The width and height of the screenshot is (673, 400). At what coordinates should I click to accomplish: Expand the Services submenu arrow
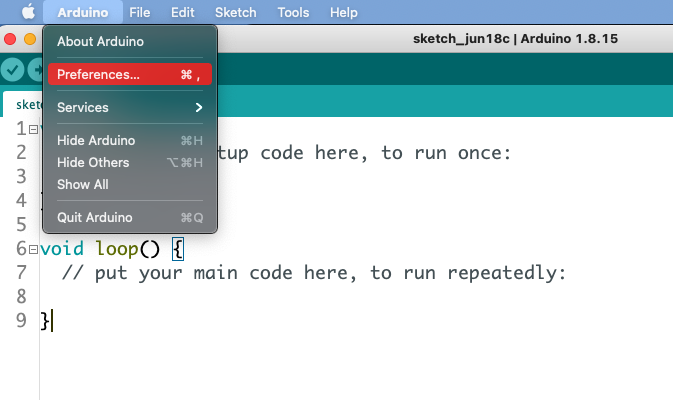tap(199, 107)
